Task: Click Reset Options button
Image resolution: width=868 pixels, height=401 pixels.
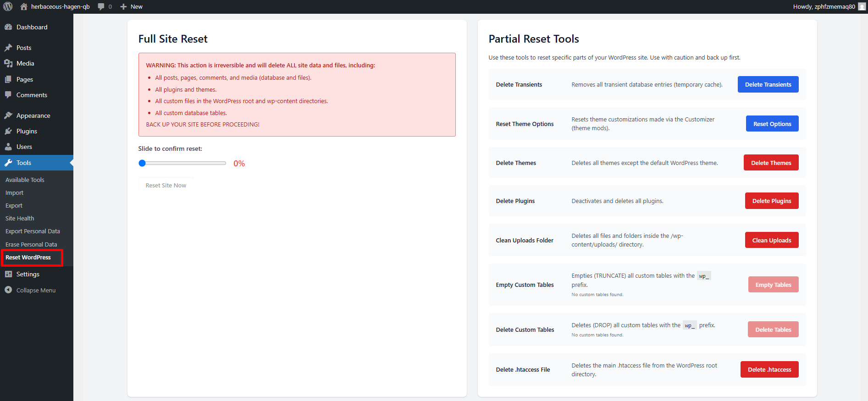Action: point(772,124)
